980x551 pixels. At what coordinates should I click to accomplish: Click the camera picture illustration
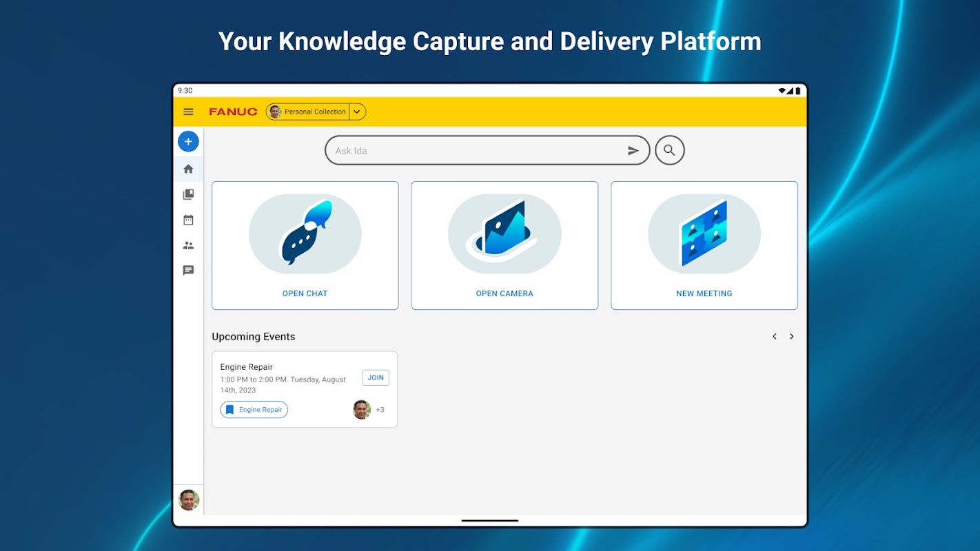coord(504,233)
